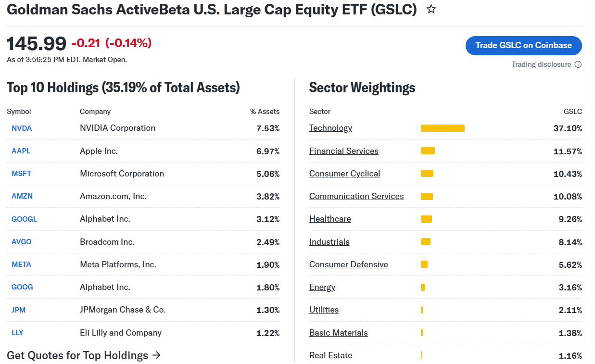Add GSLC to watchlist with star icon
Image resolution: width=595 pixels, height=364 pixels.
tap(431, 9)
